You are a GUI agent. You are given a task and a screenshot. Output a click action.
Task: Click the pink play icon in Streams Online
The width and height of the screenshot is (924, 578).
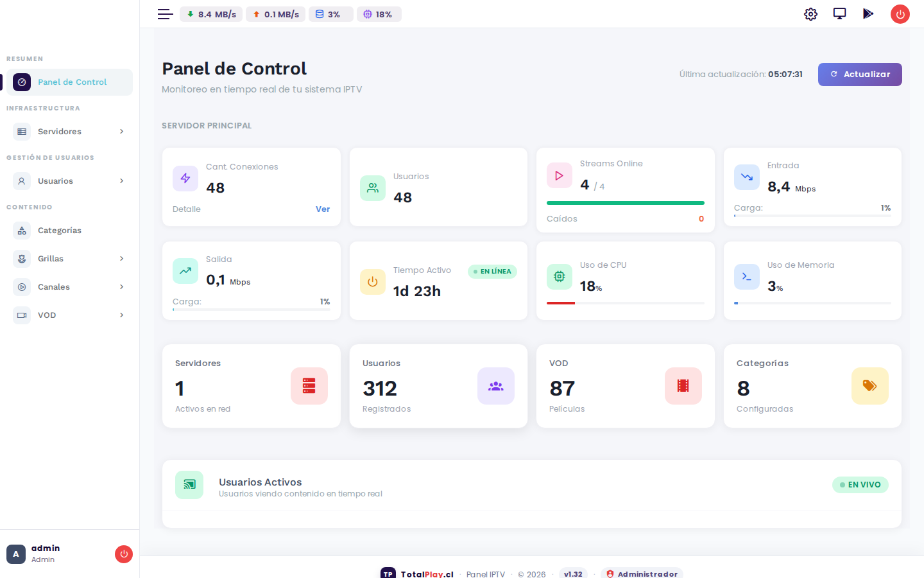pyautogui.click(x=560, y=175)
